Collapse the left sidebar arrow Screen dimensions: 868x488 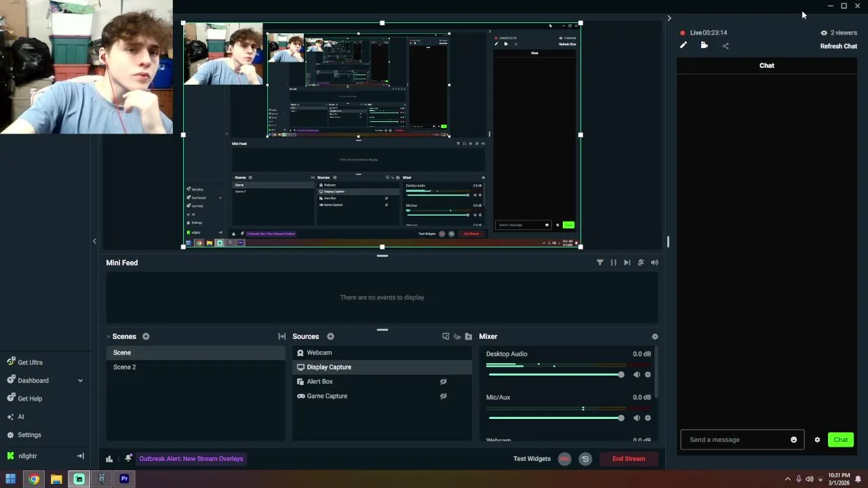(x=94, y=241)
